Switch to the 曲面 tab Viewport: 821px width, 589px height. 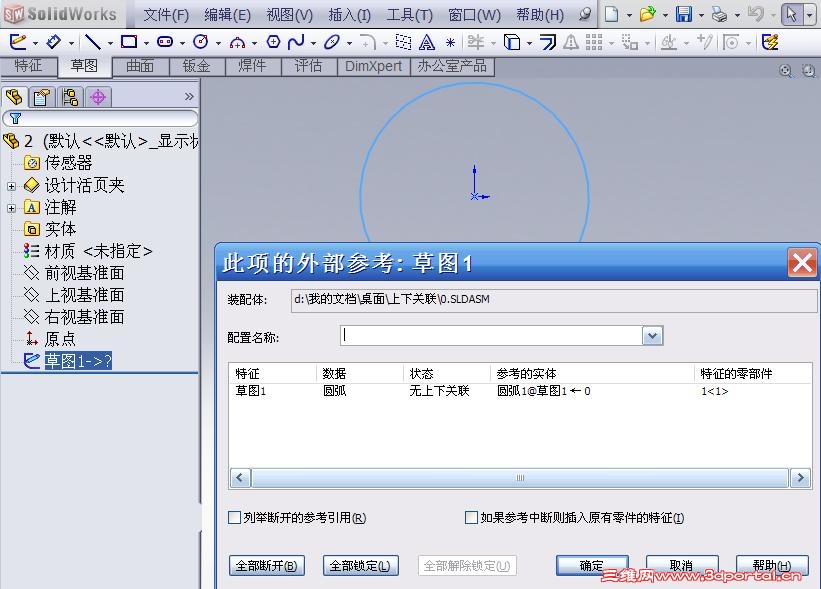point(140,66)
